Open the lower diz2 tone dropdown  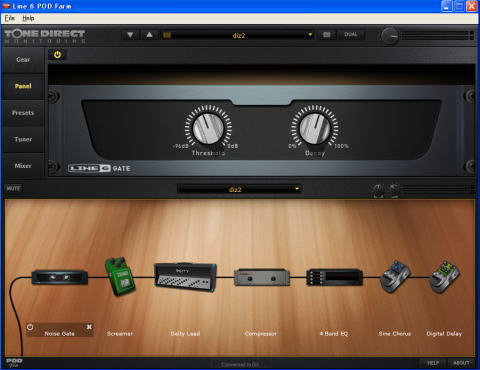pos(239,189)
